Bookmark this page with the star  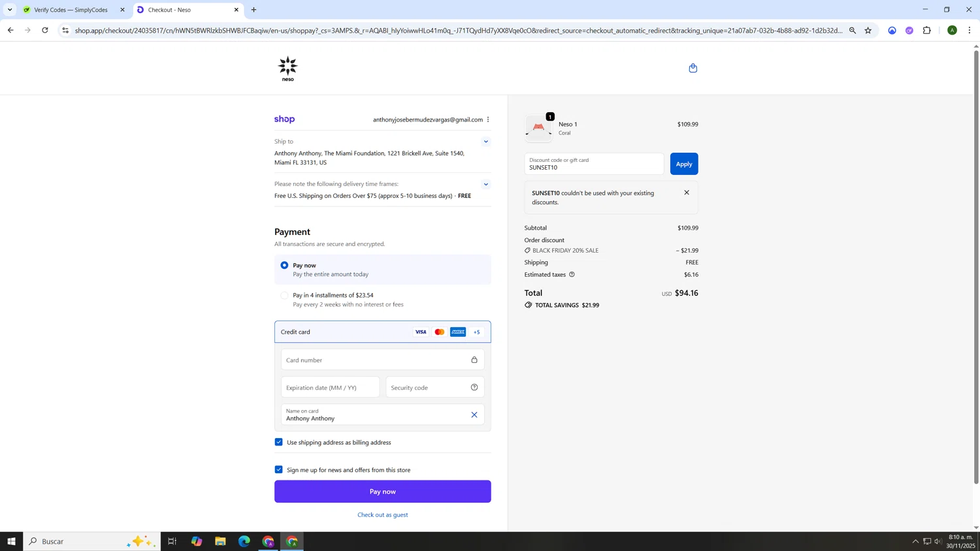click(868, 30)
